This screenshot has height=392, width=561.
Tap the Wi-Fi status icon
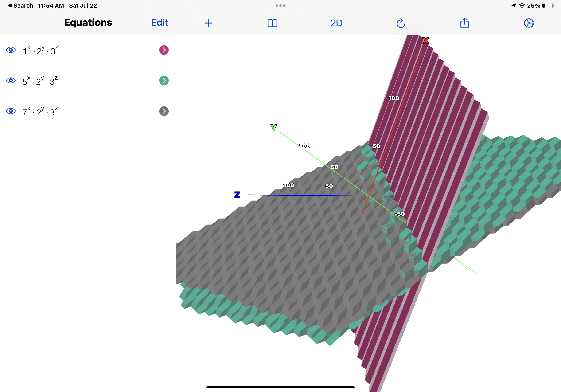(522, 6)
